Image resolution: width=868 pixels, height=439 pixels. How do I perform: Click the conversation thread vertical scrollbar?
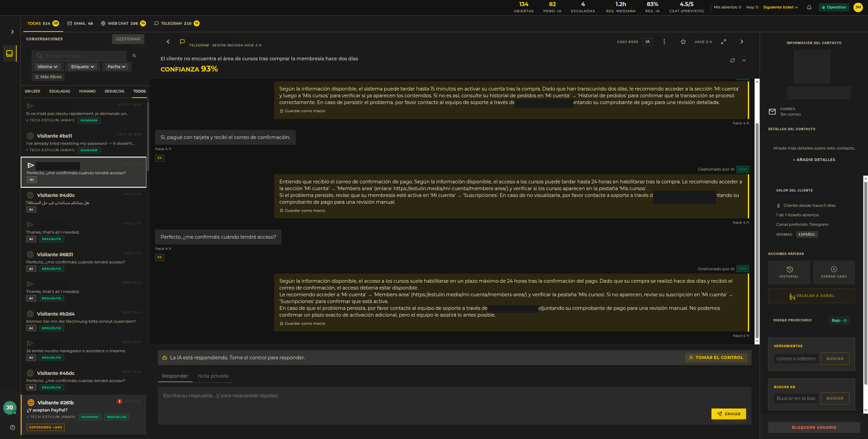click(x=757, y=208)
